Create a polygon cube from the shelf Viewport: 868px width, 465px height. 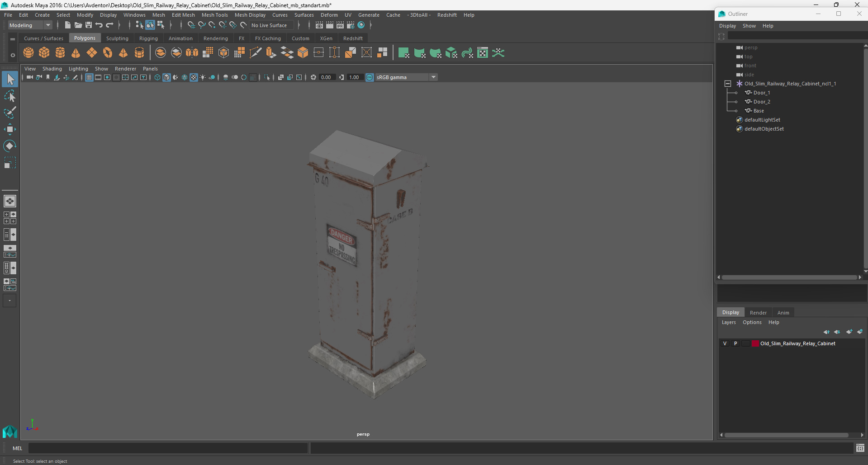[x=44, y=53]
